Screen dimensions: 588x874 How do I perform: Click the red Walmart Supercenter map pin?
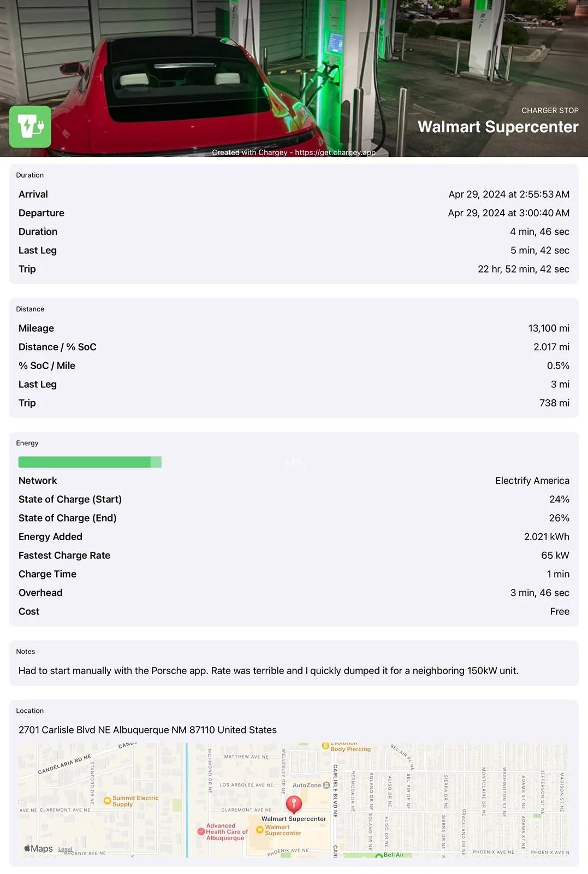point(294,805)
